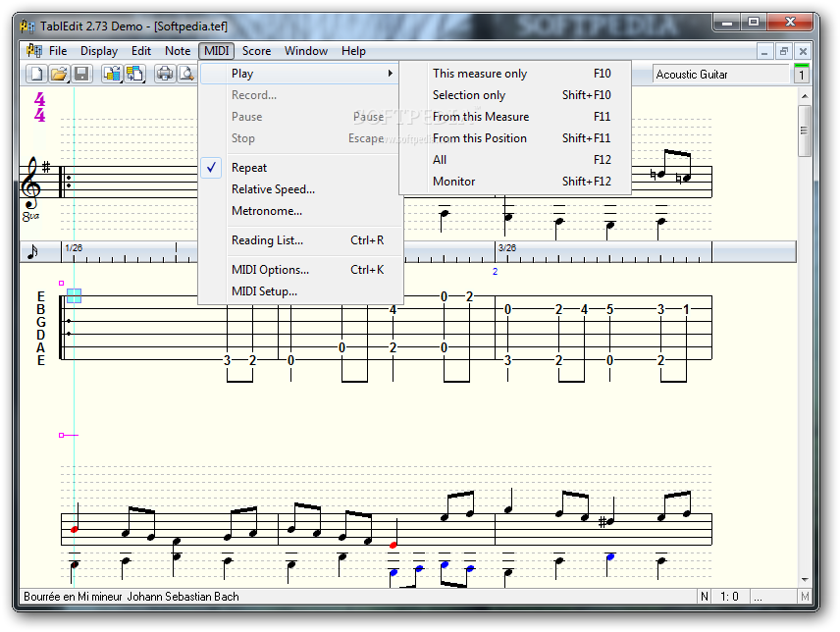
Task: Click the N indicator in status bar
Action: (704, 597)
